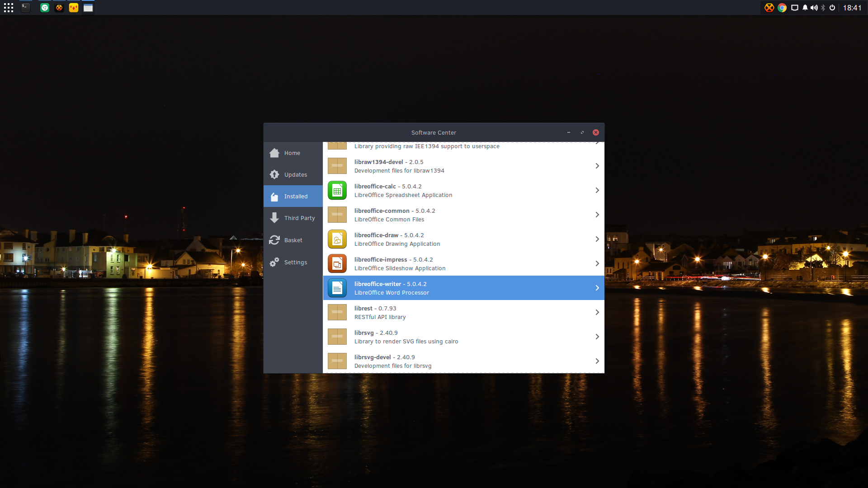Click the Third Party download arrow icon
The width and height of the screenshot is (868, 488).
[274, 218]
